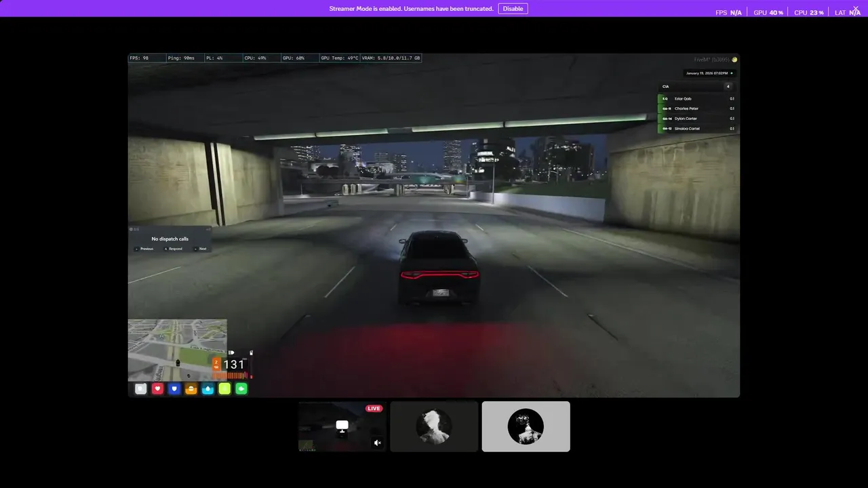Screen dimensions: 868x488
Task: Select the LIVE stream thumbnail
Action: click(342, 426)
